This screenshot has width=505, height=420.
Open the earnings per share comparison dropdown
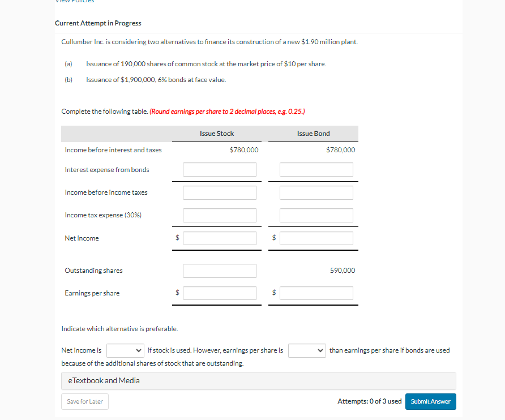pos(307,350)
